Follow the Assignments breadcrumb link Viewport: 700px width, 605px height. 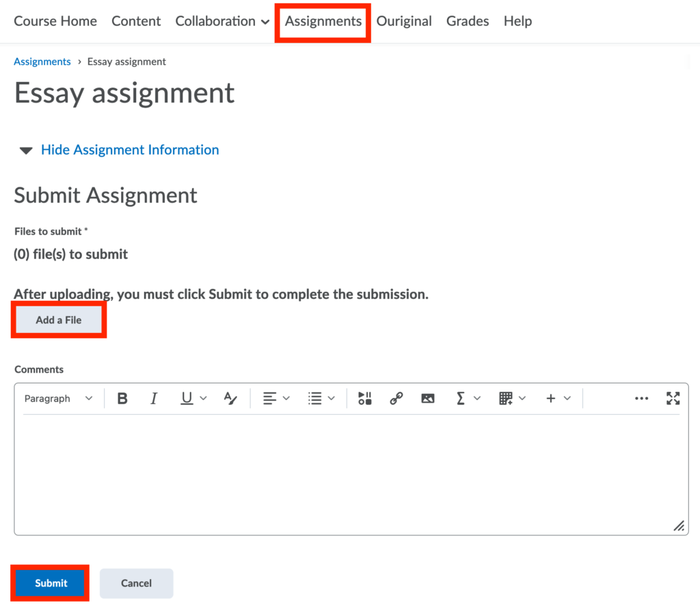point(42,62)
